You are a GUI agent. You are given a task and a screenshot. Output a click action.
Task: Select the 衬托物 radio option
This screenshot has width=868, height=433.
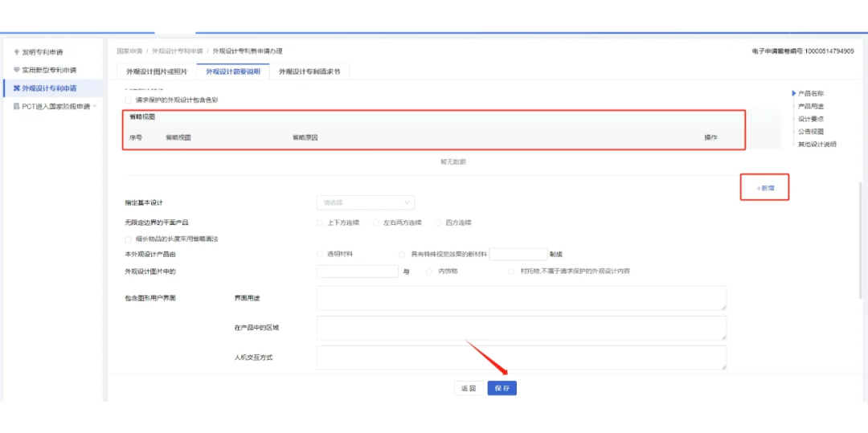pyautogui.click(x=511, y=272)
